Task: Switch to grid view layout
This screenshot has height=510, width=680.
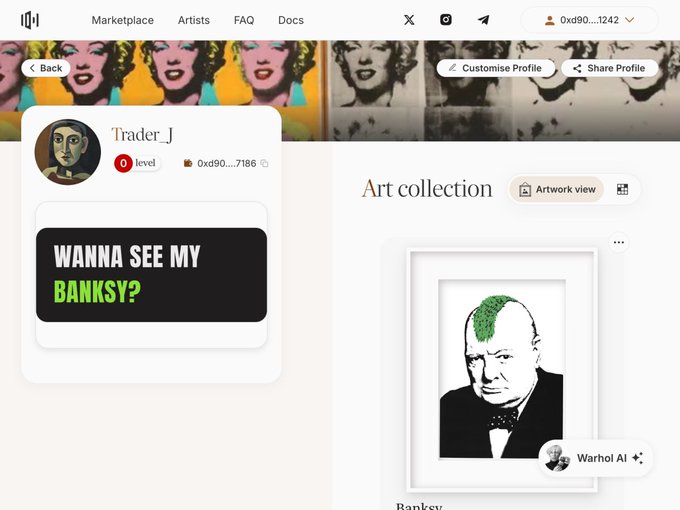Action: point(622,189)
